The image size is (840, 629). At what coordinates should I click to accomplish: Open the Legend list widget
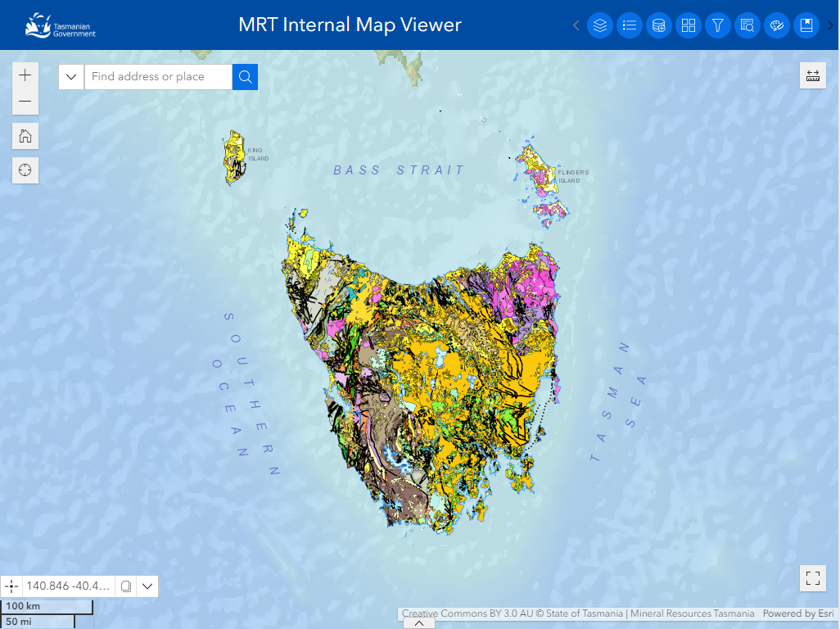(x=630, y=25)
